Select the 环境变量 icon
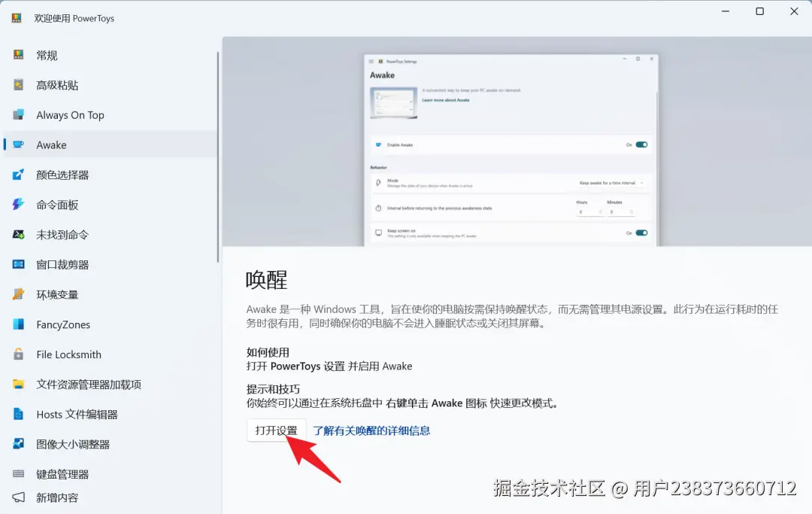Screen dimensions: 812x514 coord(18,294)
